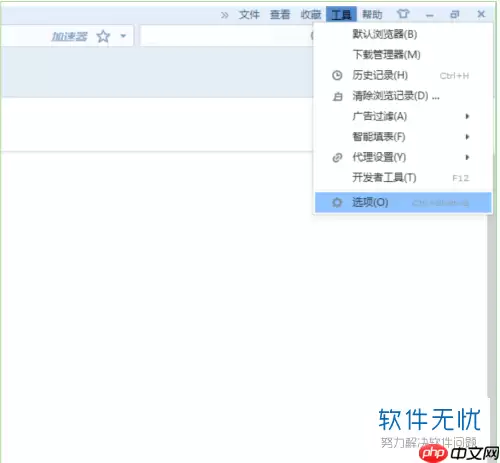Open 历史记录(H) from the menu

tap(403, 75)
